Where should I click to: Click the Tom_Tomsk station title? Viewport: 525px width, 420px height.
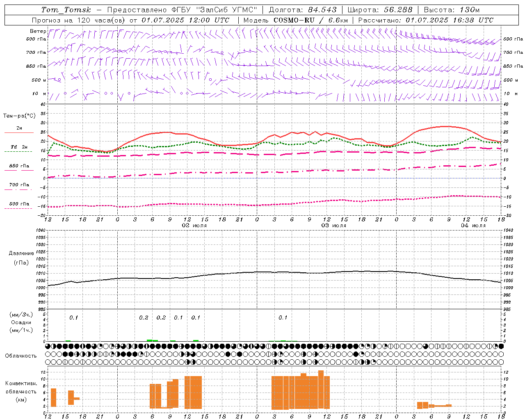[66, 10]
